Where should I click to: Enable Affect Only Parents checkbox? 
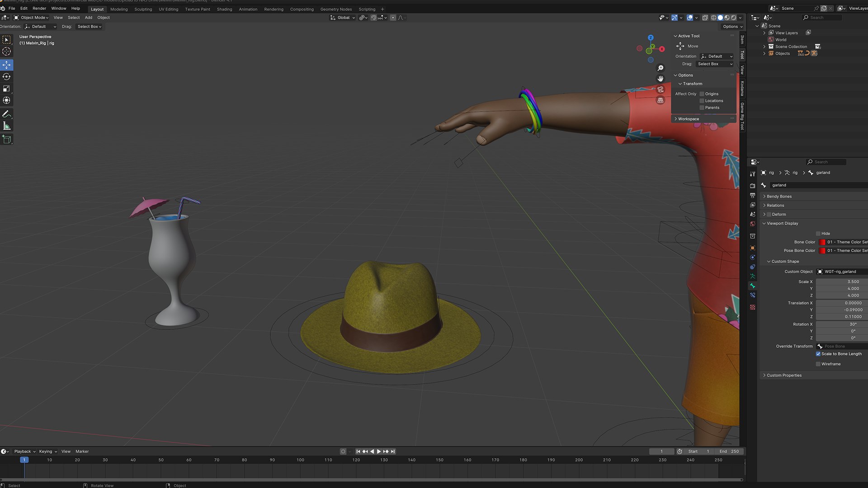click(702, 108)
